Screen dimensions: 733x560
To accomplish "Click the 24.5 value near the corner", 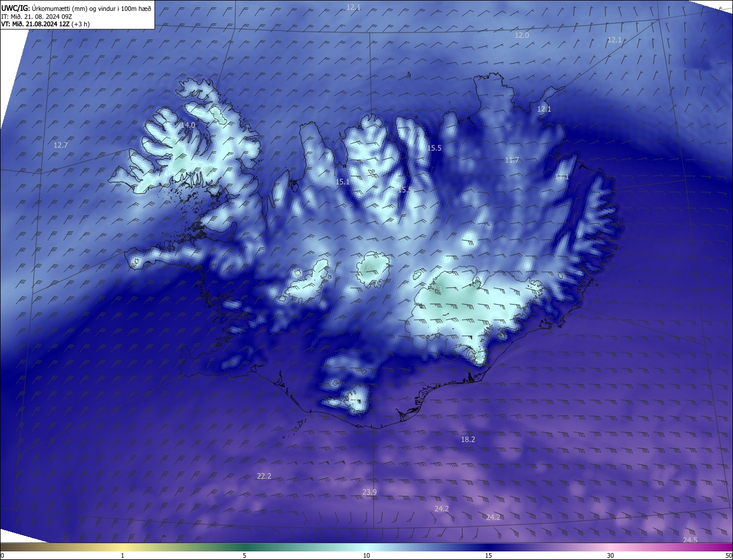I will tap(690, 541).
